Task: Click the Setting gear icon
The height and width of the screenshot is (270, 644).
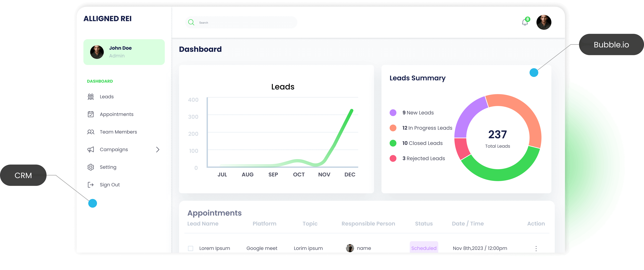Action: (x=91, y=167)
